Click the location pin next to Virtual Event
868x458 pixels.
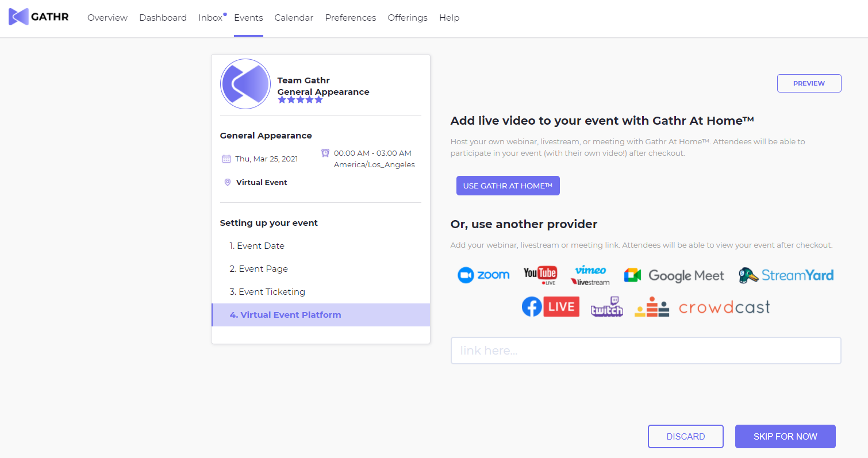click(228, 182)
